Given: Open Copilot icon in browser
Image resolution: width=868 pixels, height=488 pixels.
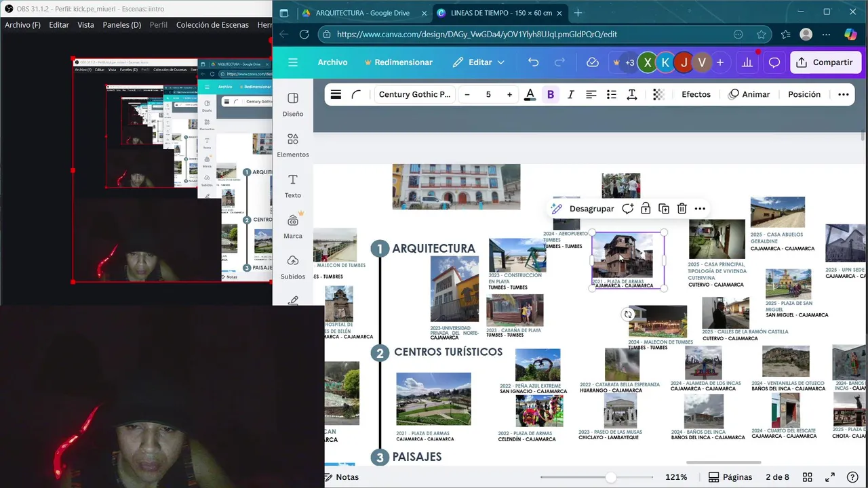Looking at the screenshot, I should click(850, 35).
